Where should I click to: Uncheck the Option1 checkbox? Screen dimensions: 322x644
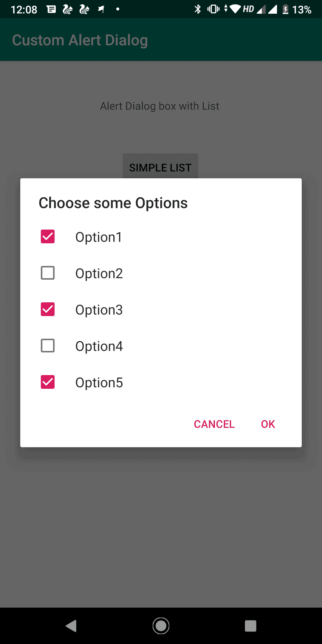pos(47,237)
